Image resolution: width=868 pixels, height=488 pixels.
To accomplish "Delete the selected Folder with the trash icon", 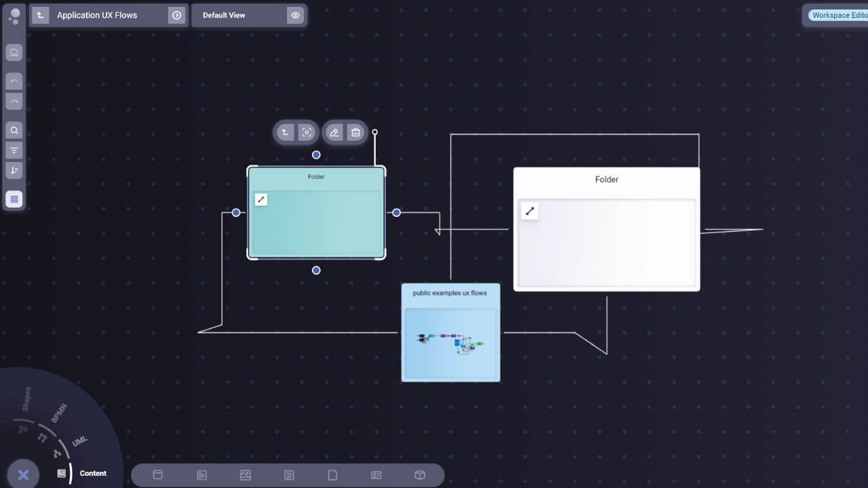I will 355,133.
